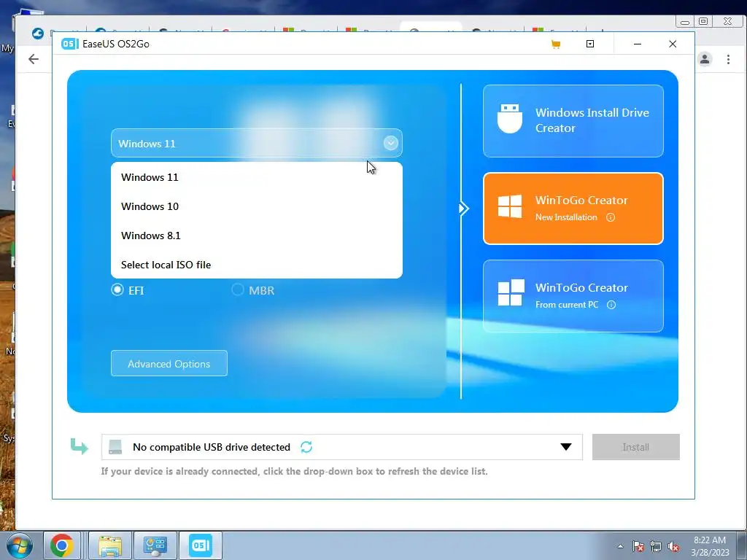This screenshot has width=747, height=560.
Task: Expand the USB drive selection dropdown arrow
Action: pos(565,447)
